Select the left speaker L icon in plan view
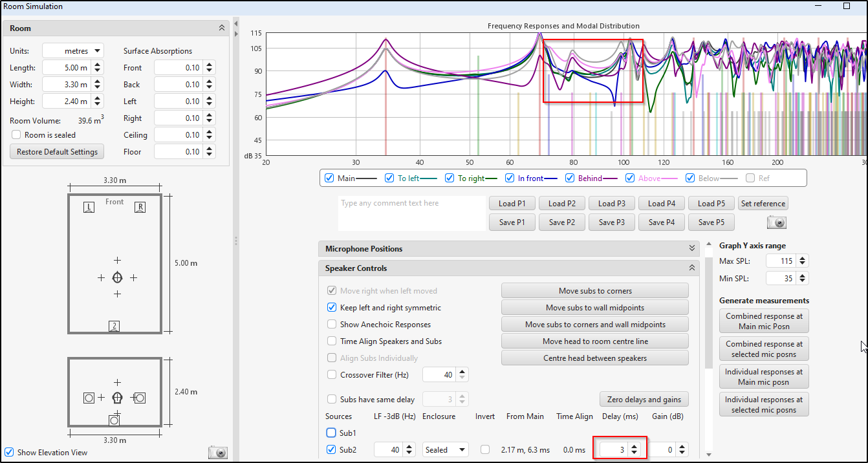 click(90, 207)
